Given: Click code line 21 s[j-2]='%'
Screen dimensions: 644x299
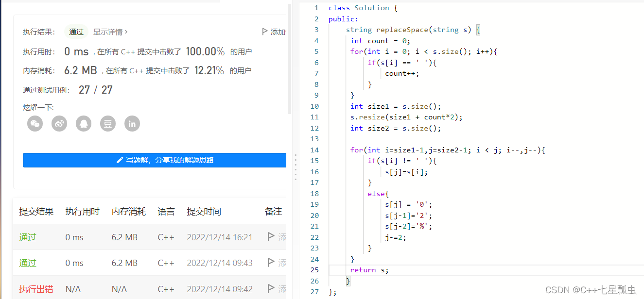Looking at the screenshot, I should [x=409, y=226].
